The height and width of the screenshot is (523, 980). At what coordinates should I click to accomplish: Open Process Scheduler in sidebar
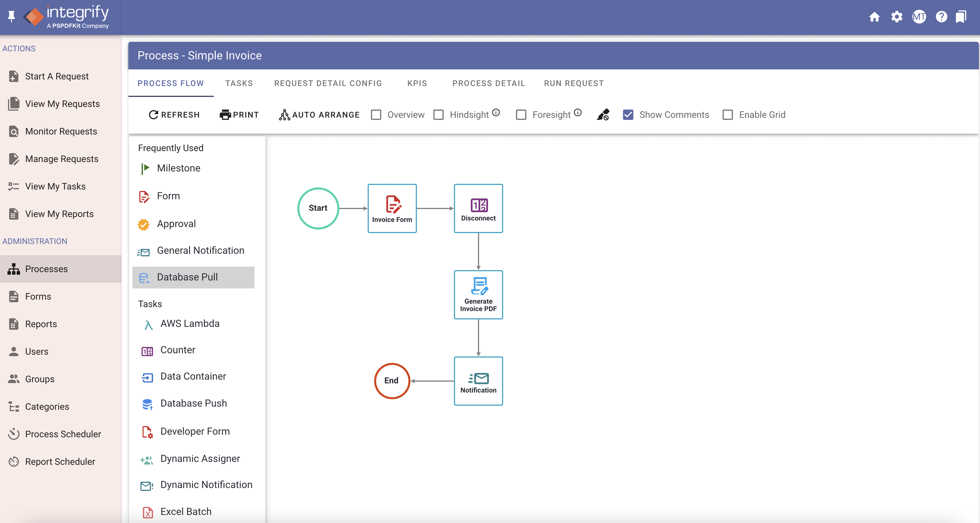(60, 434)
